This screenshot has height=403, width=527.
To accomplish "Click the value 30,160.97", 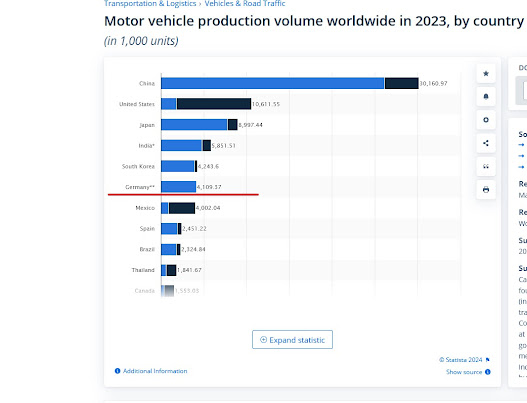I will (433, 83).
